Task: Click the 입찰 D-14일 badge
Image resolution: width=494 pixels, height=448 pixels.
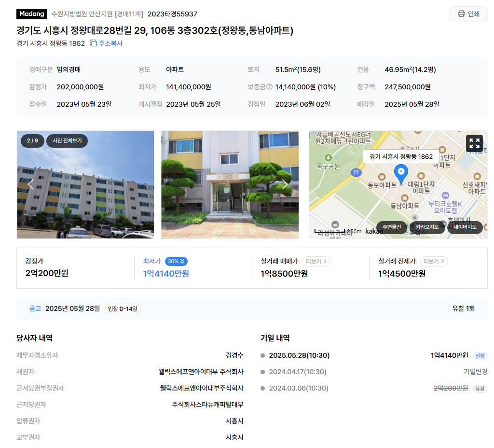Action: (123, 308)
